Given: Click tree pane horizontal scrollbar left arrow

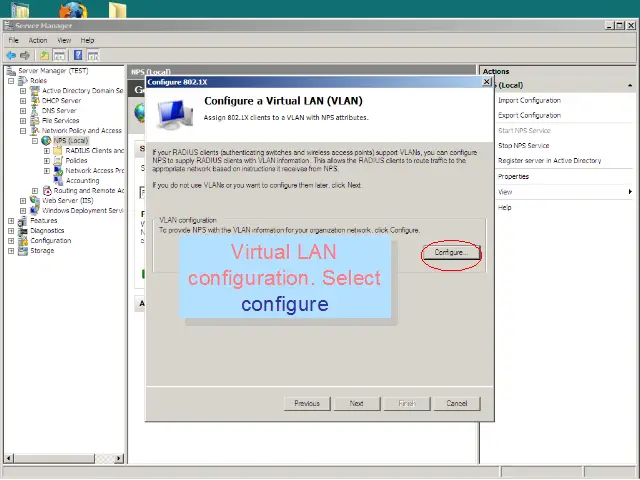Looking at the screenshot, I should (9, 458).
